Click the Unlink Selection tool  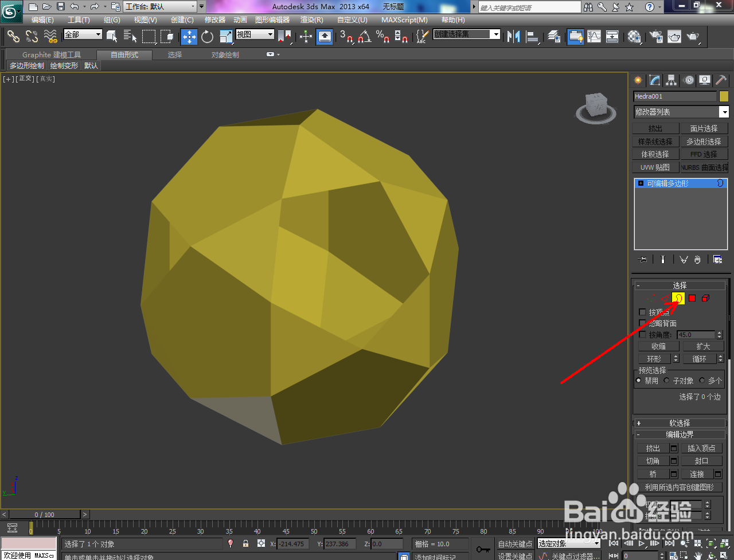(x=32, y=37)
